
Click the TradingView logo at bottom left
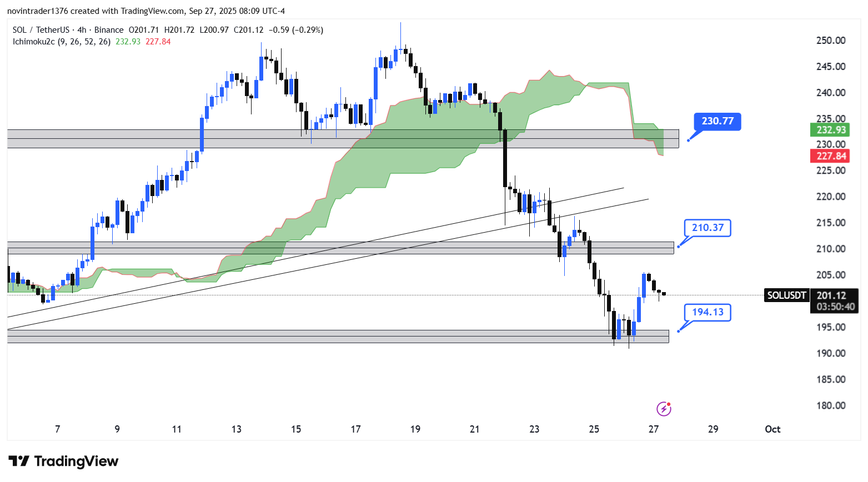63,461
